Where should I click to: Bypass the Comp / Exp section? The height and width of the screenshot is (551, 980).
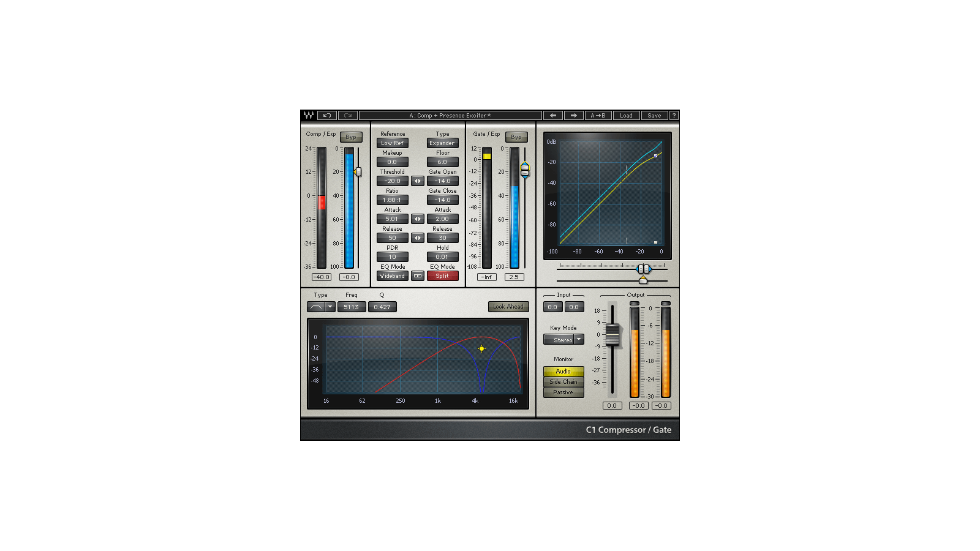point(351,137)
